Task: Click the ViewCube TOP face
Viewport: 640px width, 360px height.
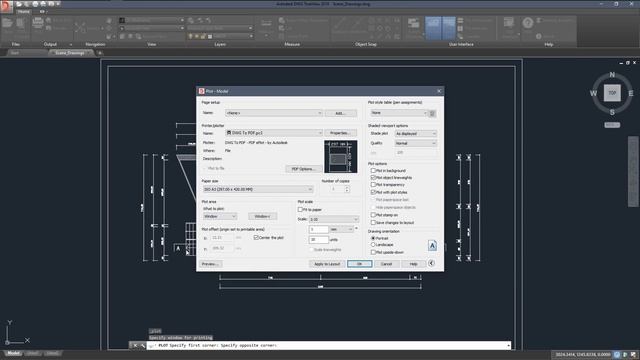Action: (612, 93)
